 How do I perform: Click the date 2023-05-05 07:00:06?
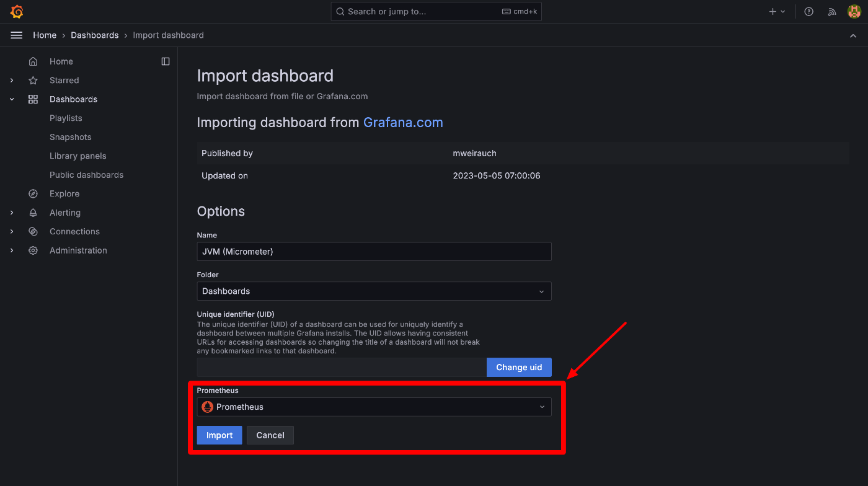pos(497,176)
